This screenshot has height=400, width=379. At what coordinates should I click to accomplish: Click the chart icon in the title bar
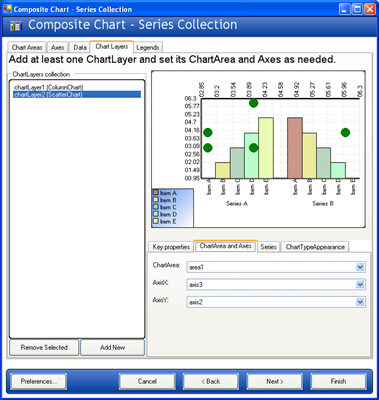pos(7,9)
